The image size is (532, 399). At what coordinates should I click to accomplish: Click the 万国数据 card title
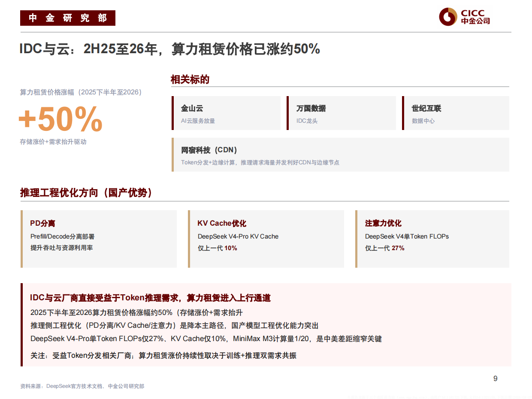[311, 109]
